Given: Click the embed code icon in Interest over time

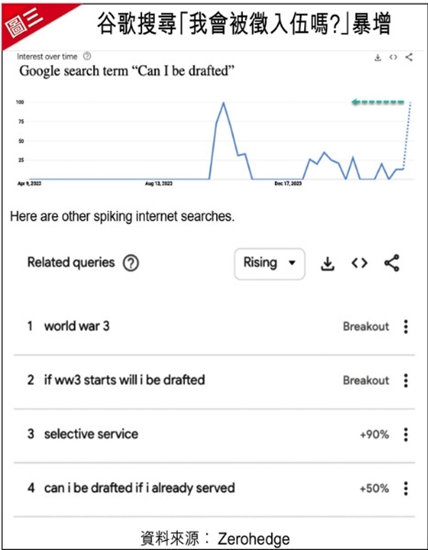Looking at the screenshot, I should click(393, 57).
